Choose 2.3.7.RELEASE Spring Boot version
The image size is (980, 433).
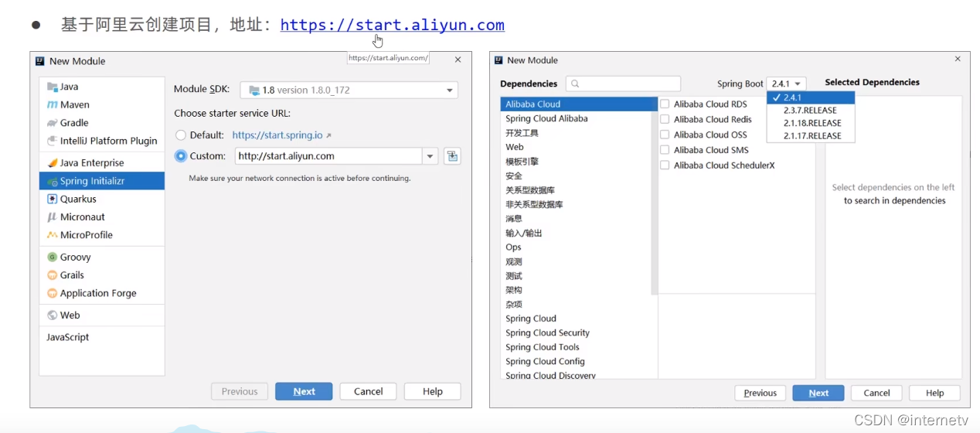(x=811, y=110)
